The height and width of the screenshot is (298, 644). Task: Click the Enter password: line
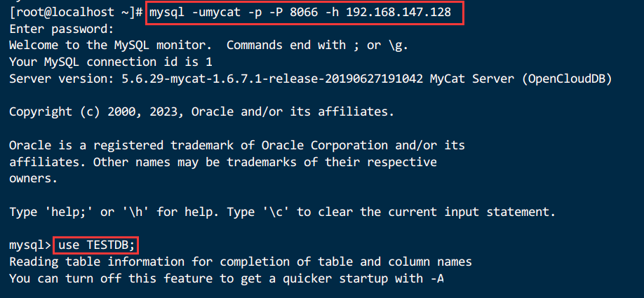(x=61, y=29)
